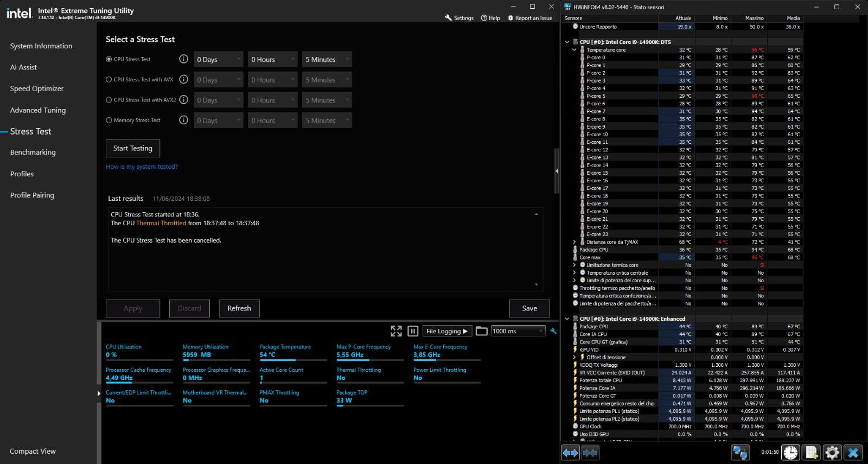Open the log file folder icon

tap(481, 331)
